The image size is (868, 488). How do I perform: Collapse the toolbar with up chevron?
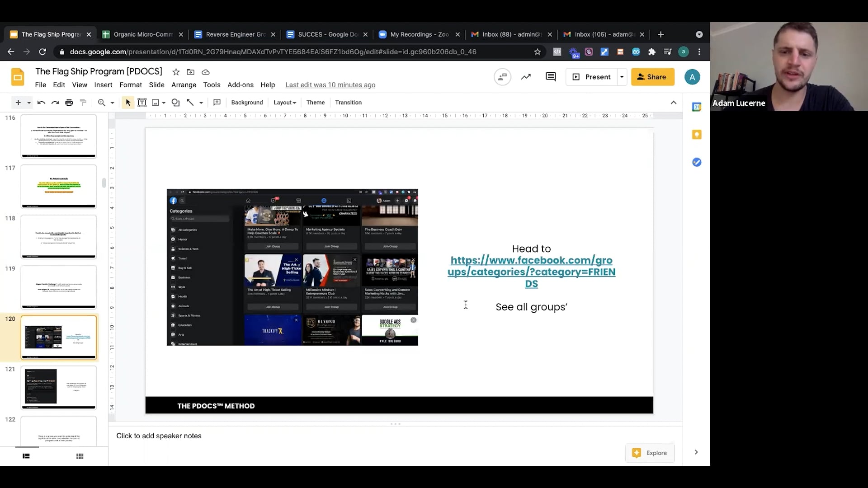(674, 103)
